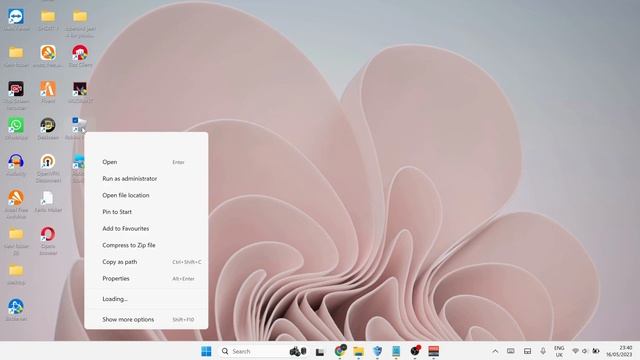Click the blue globe shortcut at desktop bottom
Screen dimensions: 640x360
click(16, 307)
